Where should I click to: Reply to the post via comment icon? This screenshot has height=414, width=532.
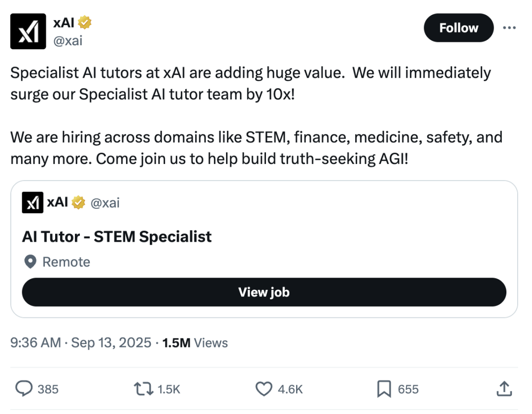pyautogui.click(x=24, y=389)
